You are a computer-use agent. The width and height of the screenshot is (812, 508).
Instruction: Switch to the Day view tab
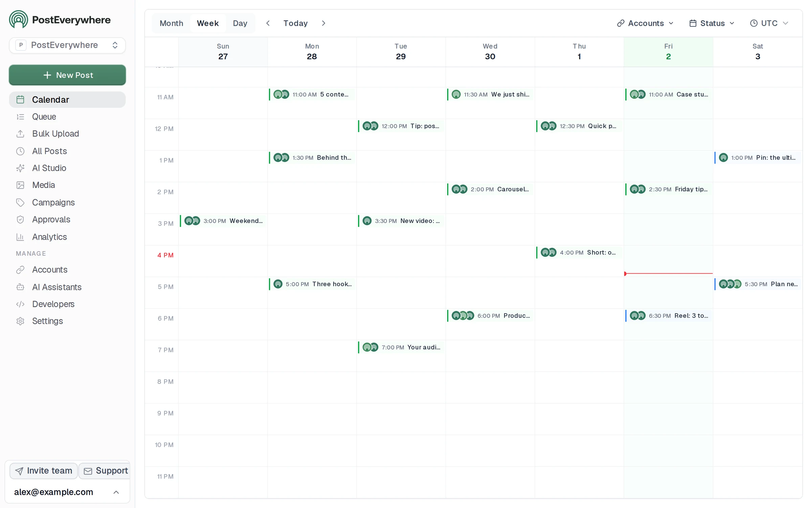[x=240, y=23]
